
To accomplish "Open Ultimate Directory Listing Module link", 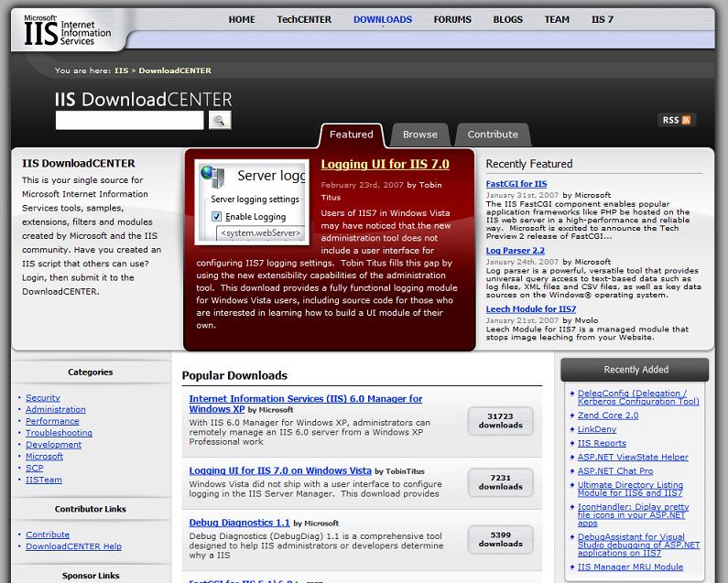I will [x=631, y=489].
